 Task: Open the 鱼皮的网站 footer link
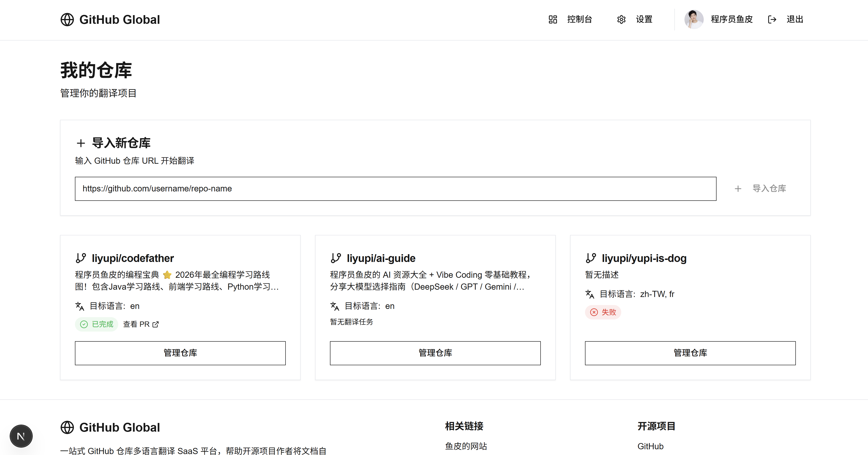click(x=466, y=446)
